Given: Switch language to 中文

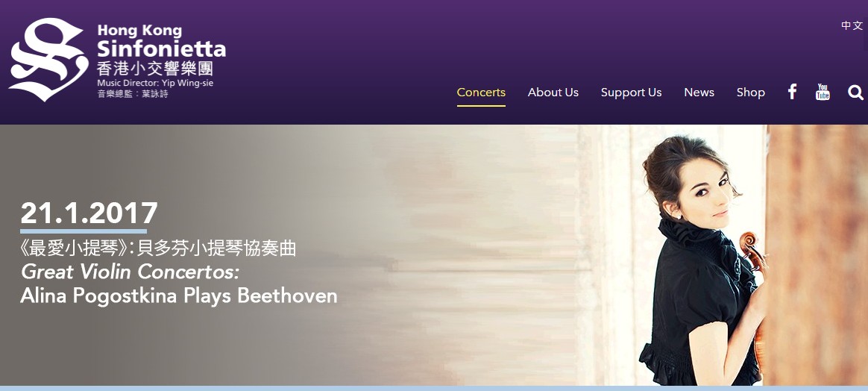Looking at the screenshot, I should click(x=852, y=25).
